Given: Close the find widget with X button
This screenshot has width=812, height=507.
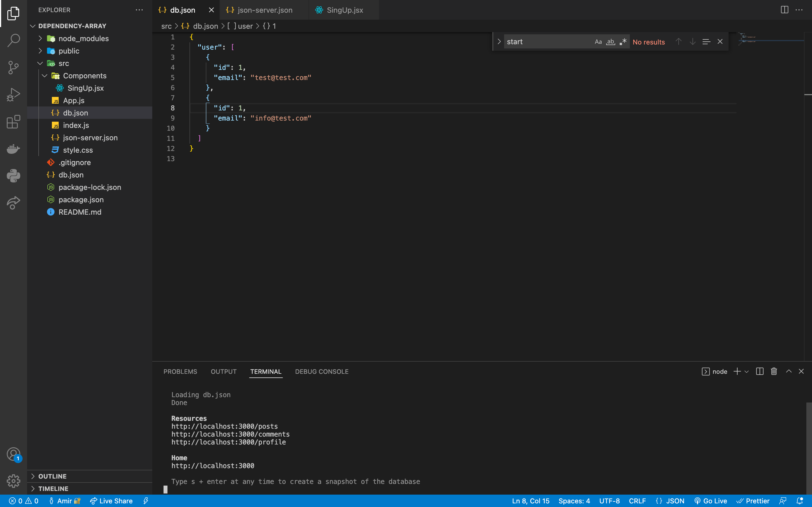Looking at the screenshot, I should pyautogui.click(x=720, y=41).
